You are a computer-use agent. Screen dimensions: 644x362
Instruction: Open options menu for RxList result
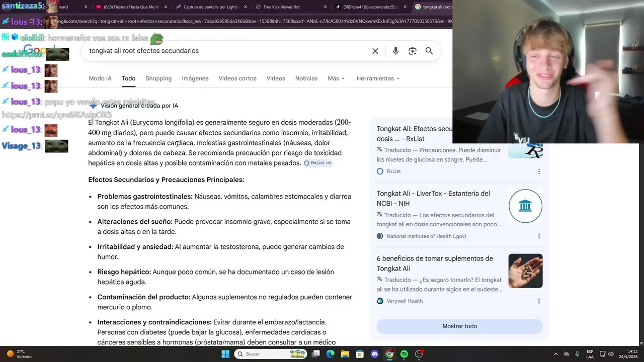[x=539, y=171]
